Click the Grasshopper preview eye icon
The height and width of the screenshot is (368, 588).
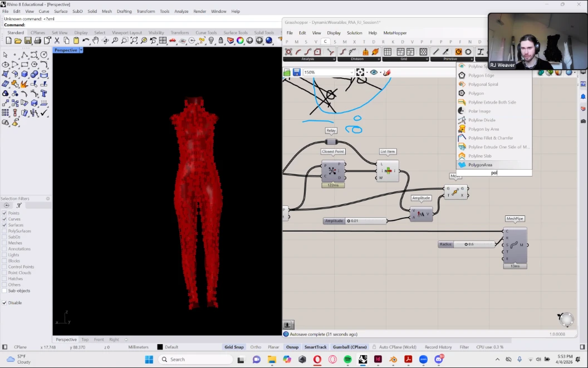coord(374,72)
